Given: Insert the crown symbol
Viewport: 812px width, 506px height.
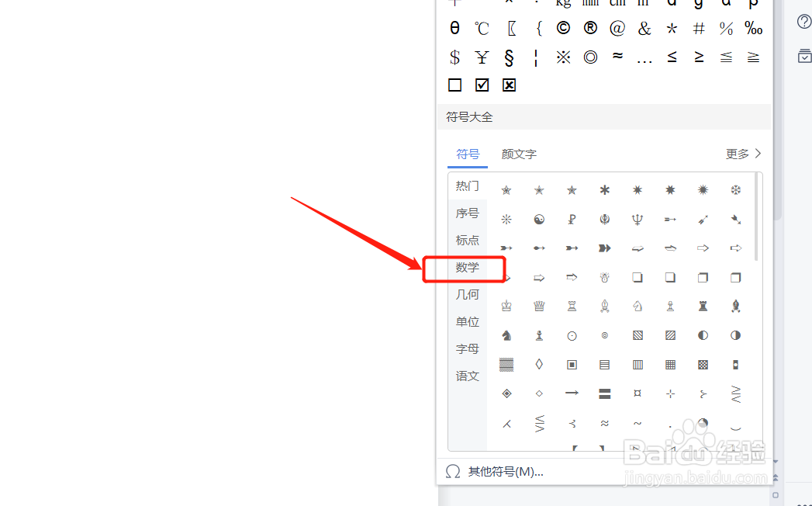Looking at the screenshot, I should point(538,306).
